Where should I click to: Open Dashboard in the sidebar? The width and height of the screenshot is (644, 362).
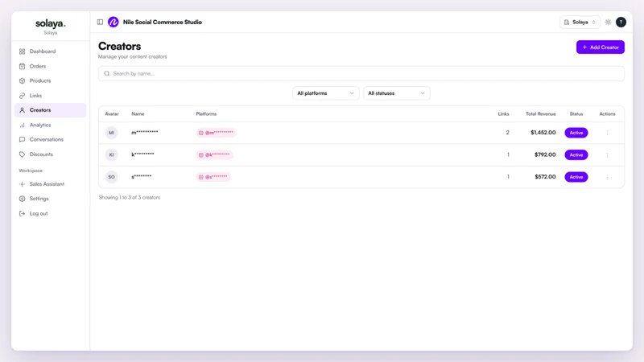[50, 51]
